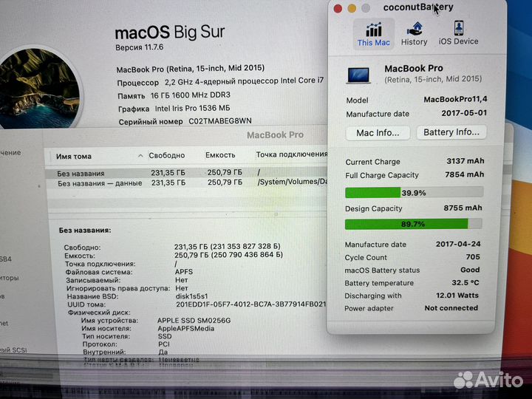Click the Power adapter Not connected value
This screenshot has height=399, width=532.
pyautogui.click(x=451, y=307)
